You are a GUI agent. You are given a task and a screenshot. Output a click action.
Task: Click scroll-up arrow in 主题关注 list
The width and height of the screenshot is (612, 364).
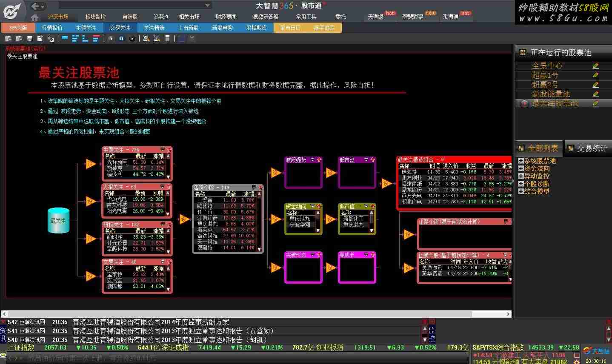pos(169,156)
